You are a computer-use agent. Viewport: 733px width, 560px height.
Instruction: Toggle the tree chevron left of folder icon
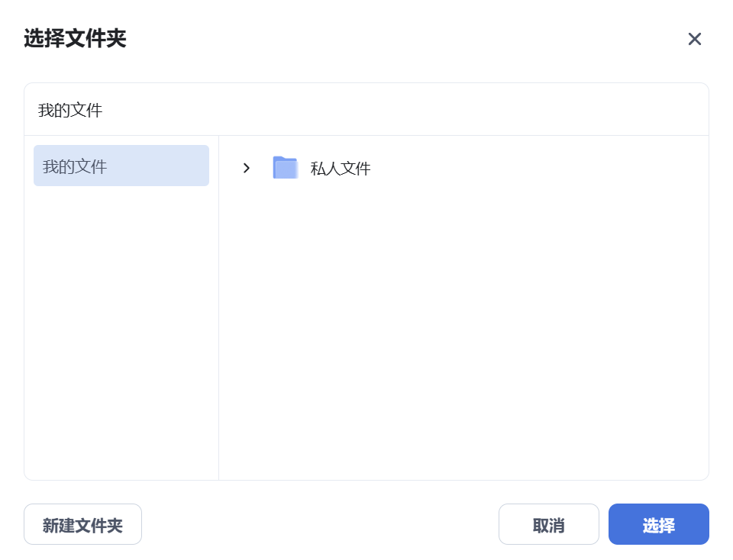(246, 168)
